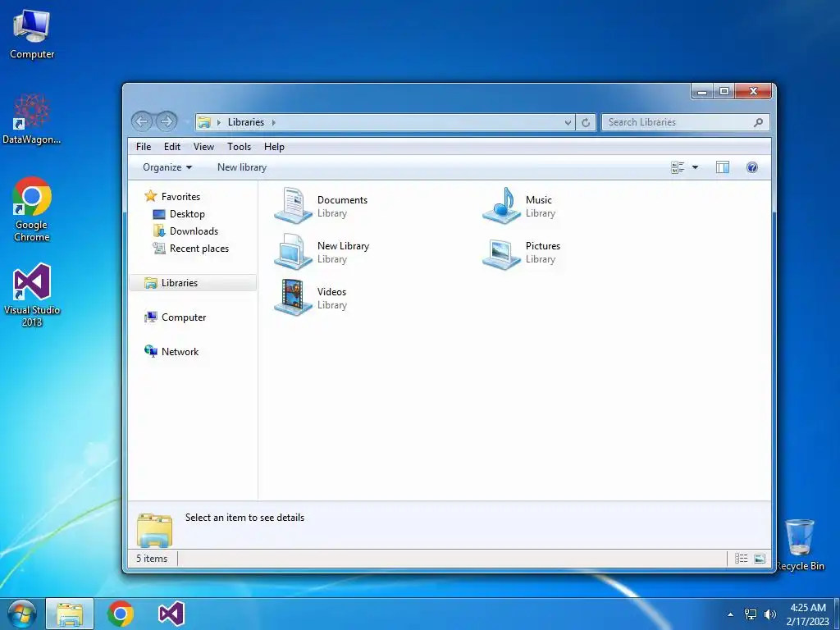Open the Edit menu
Image resolution: width=840 pixels, height=630 pixels.
point(172,147)
